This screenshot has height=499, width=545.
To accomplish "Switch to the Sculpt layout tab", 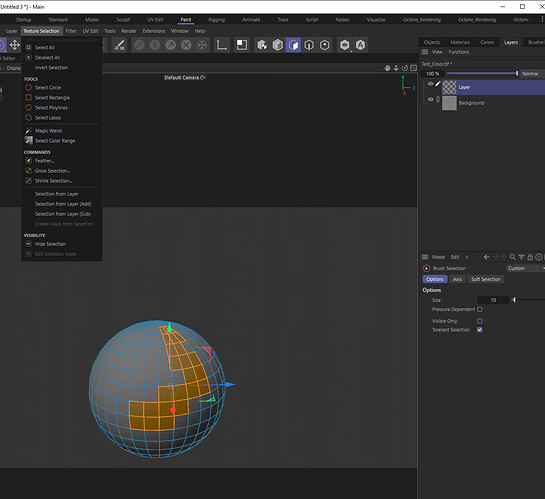I will click(123, 20).
